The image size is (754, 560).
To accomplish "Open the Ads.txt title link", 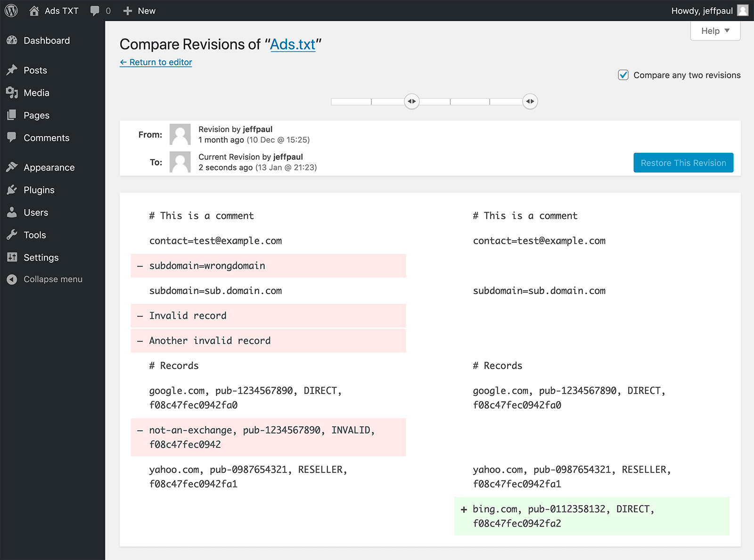I will pyautogui.click(x=293, y=44).
